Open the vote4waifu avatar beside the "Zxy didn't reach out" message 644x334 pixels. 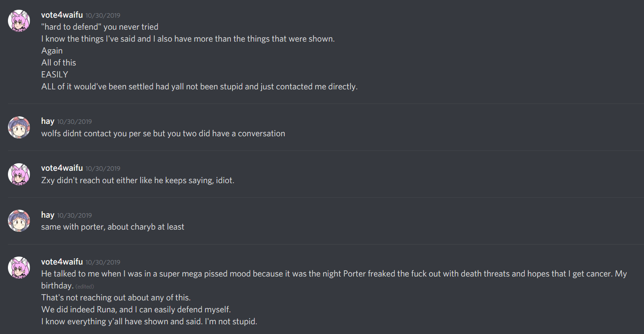pyautogui.click(x=19, y=174)
